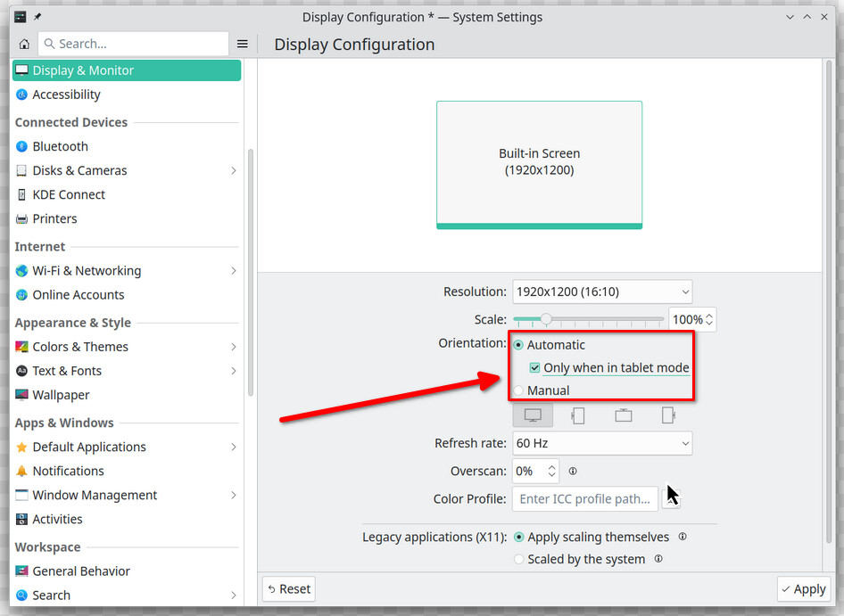Select Scaled by the system option

tap(519, 559)
